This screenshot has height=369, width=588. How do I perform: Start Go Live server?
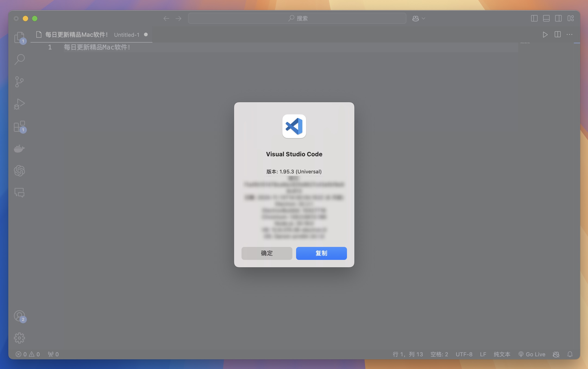532,354
